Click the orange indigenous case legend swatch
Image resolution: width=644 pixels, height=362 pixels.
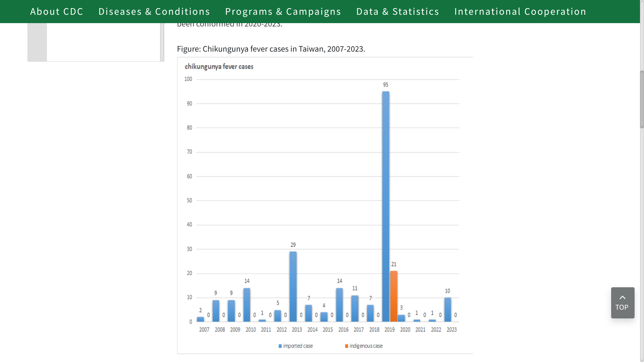point(346,346)
